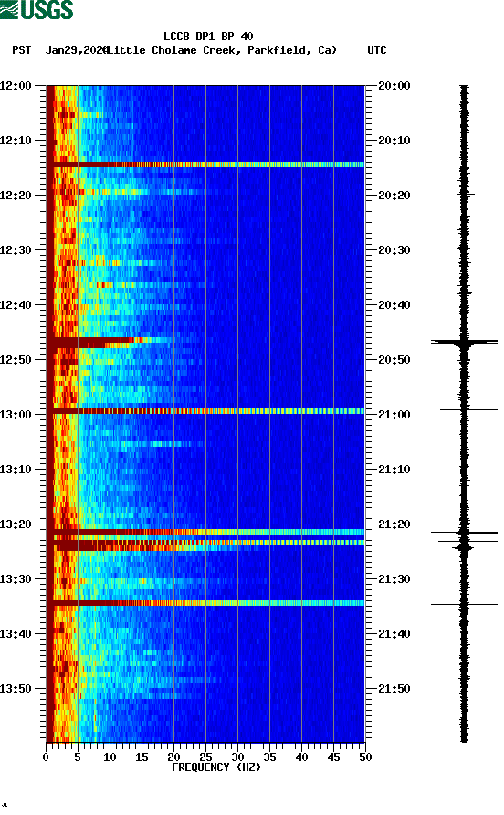Select the title text 'LCCB DP1 BP 40'
Image resolution: width=504 pixels, height=815 pixels.
tap(208, 37)
